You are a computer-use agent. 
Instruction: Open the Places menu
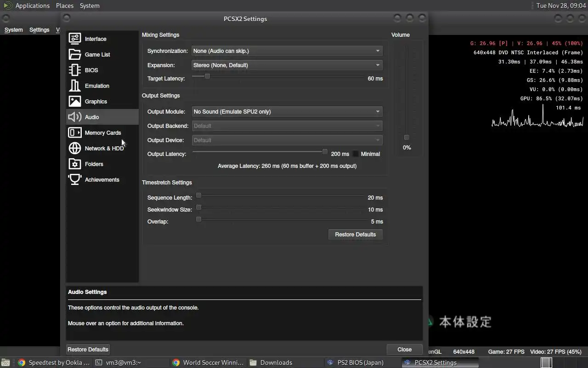click(x=65, y=6)
